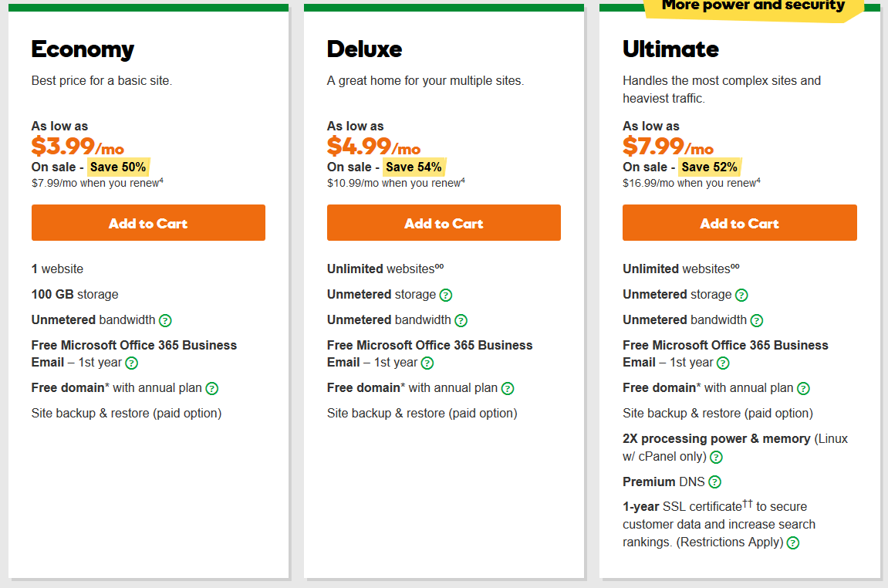Open tooltip for 2X processing power & memory

point(717,457)
